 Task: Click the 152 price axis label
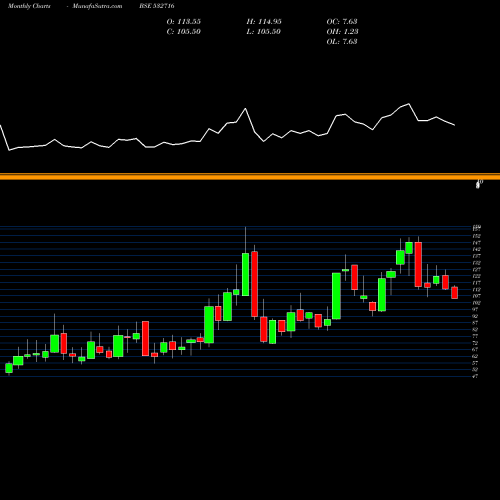(x=477, y=236)
